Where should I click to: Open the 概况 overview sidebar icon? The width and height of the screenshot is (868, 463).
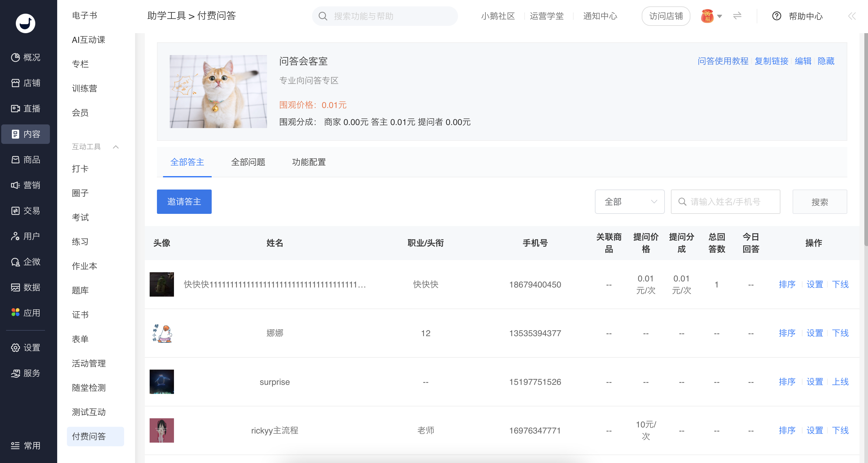pyautogui.click(x=16, y=57)
